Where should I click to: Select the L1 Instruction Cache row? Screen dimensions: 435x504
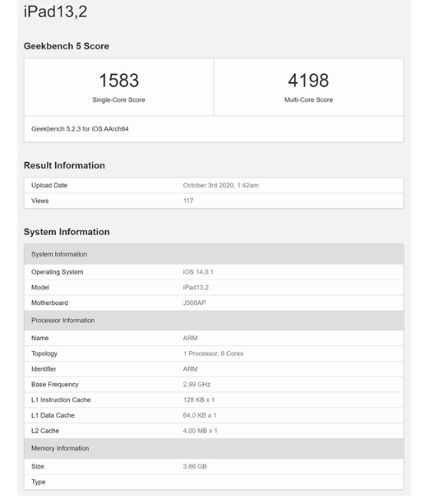click(214, 400)
